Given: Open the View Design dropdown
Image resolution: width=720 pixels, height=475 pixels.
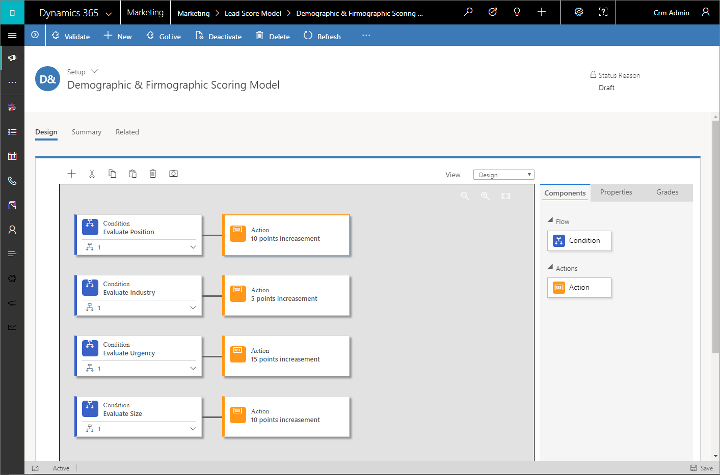Looking at the screenshot, I should tap(503, 174).
